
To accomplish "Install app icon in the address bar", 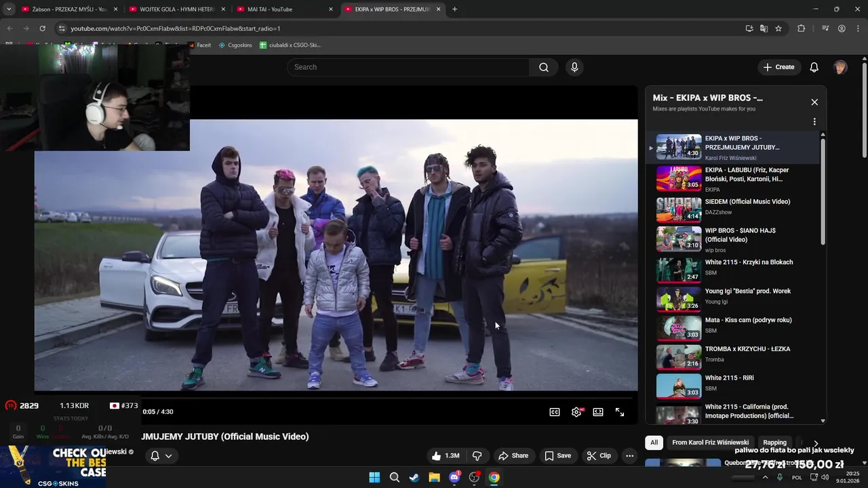I will tap(749, 28).
